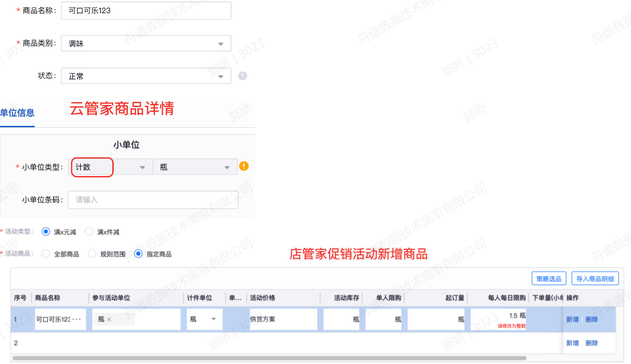631x364 pixels.
Task: Expand the 计数 small unit type dropdown
Action: pos(110,167)
